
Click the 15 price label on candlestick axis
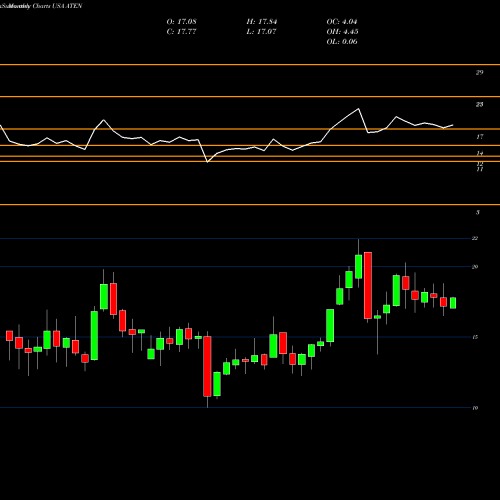475,337
